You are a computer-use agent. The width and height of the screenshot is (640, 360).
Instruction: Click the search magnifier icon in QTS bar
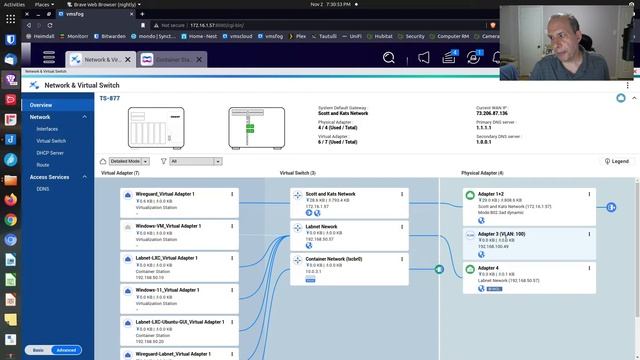point(389,58)
